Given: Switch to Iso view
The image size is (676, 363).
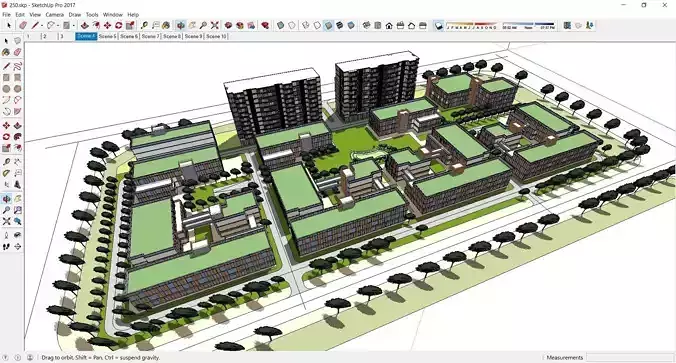Looking at the screenshot, I should coord(366,25).
